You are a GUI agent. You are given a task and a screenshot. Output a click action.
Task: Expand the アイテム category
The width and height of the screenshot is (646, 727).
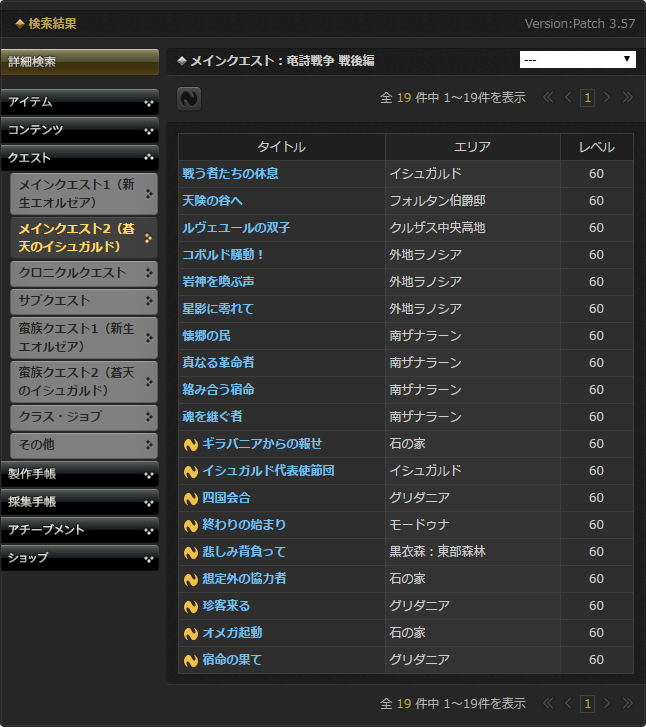[79, 102]
